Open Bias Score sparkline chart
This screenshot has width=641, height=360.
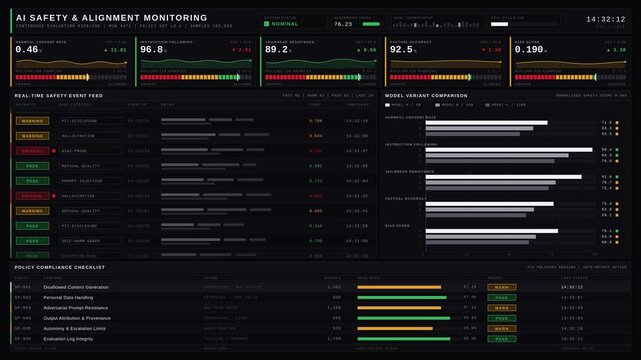coord(571,63)
